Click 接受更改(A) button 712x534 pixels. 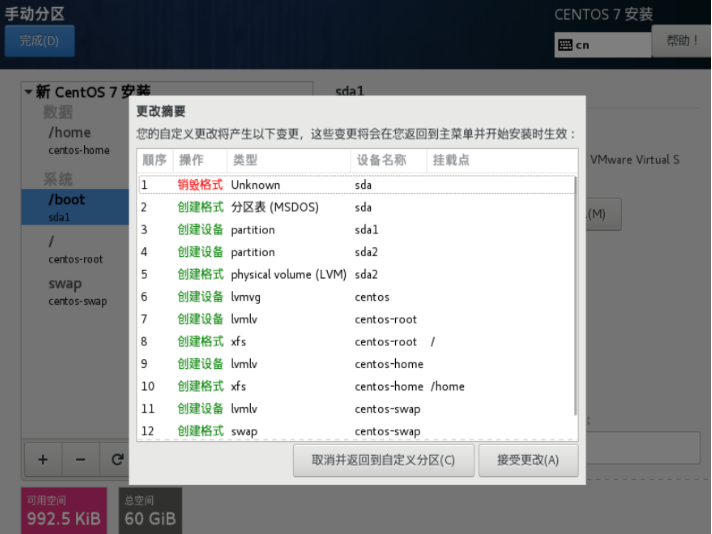[x=528, y=460]
